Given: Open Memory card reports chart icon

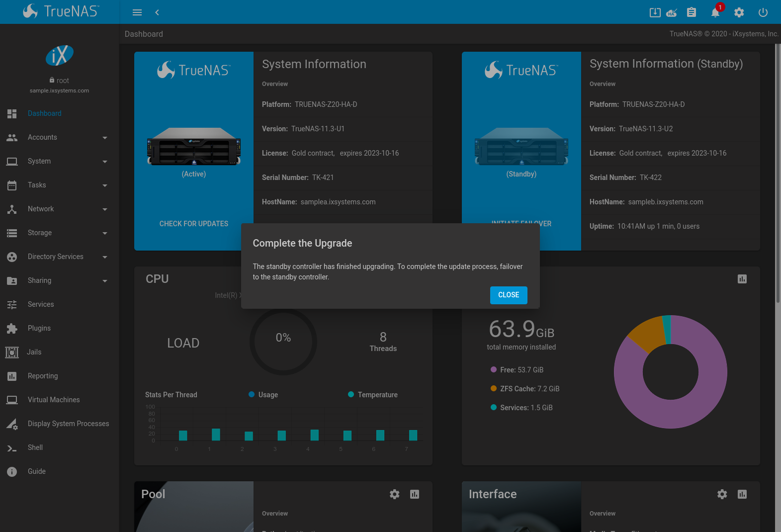Looking at the screenshot, I should [742, 279].
